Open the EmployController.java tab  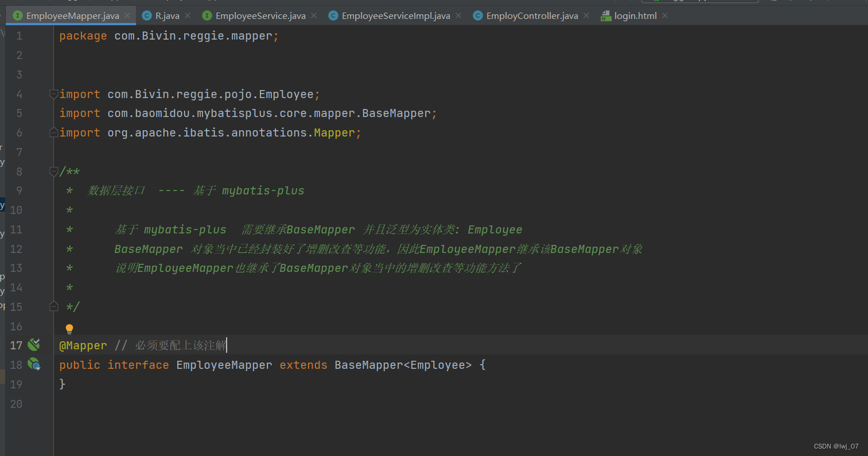tap(531, 15)
